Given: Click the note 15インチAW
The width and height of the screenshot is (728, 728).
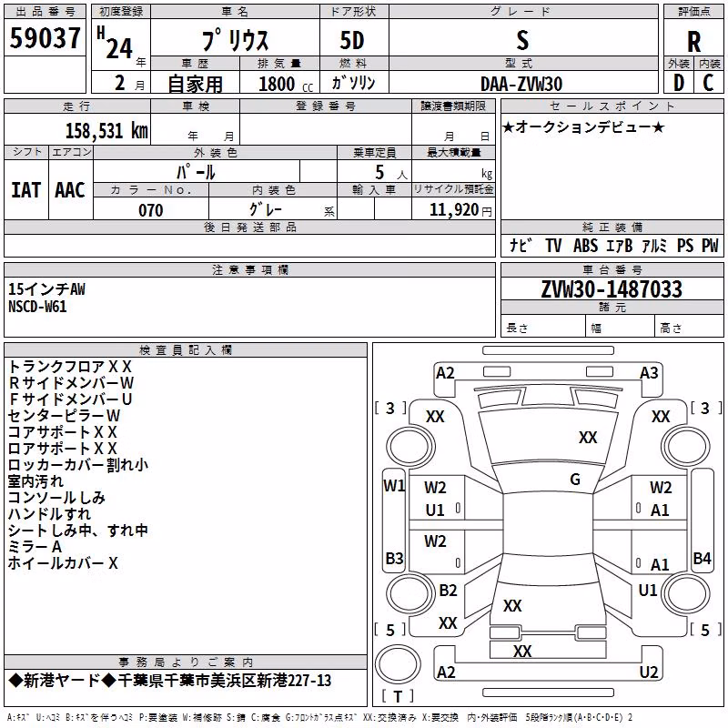Looking at the screenshot, I should pos(47,289).
